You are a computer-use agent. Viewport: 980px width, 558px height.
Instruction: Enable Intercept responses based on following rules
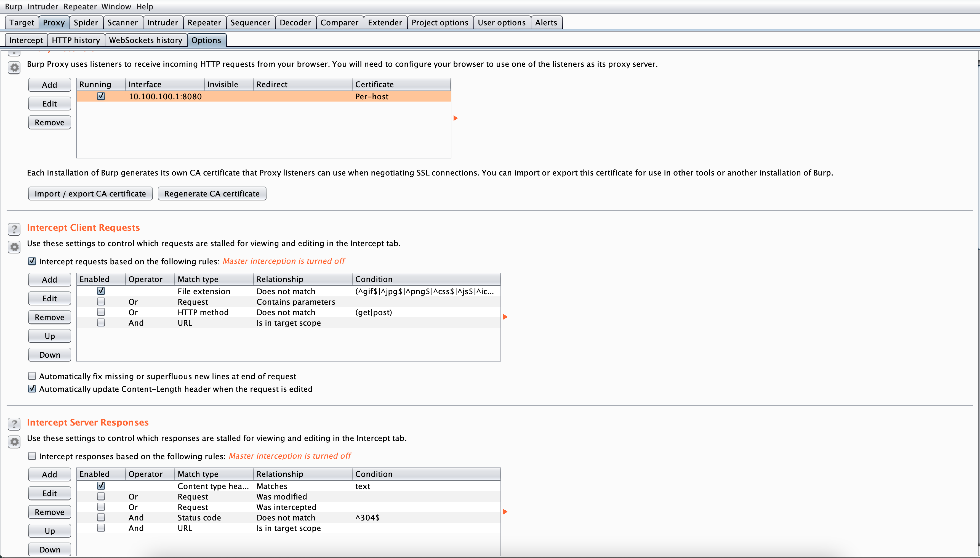(x=32, y=456)
